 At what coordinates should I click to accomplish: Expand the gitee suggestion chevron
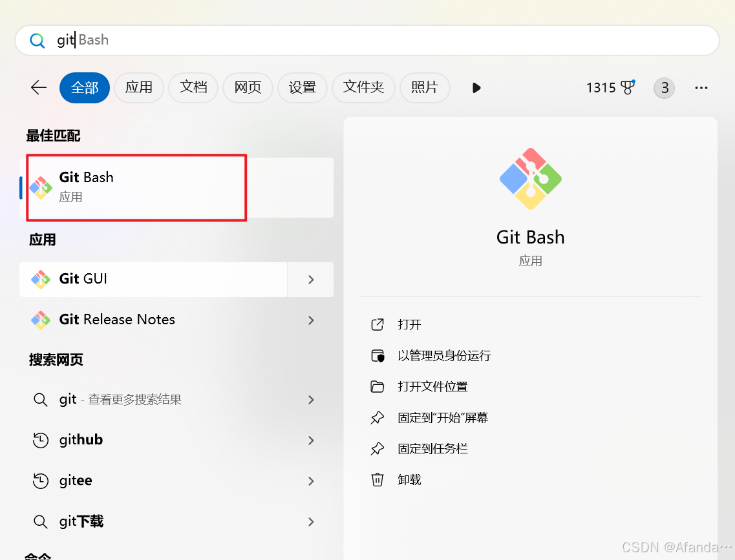[311, 481]
